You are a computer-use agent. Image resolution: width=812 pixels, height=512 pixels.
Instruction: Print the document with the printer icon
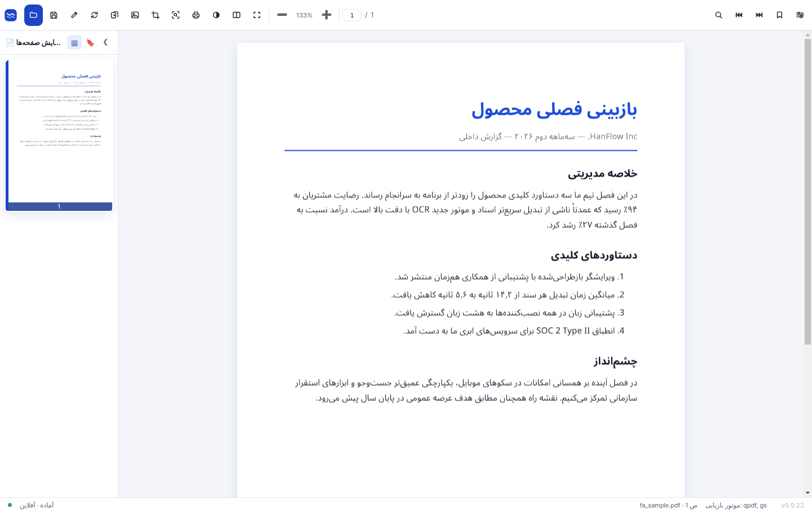point(196,15)
